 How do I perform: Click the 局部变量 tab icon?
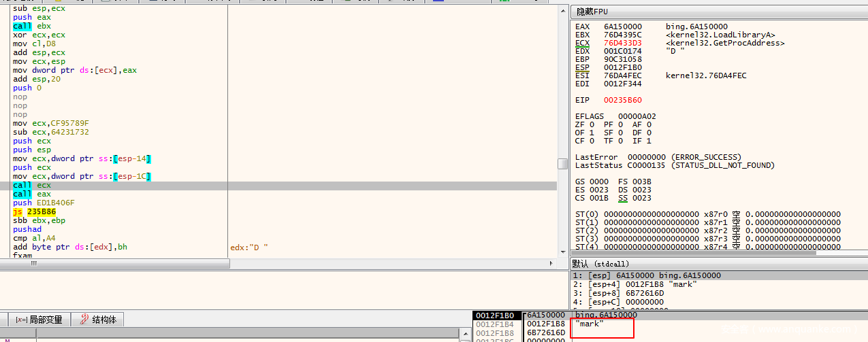(21, 320)
